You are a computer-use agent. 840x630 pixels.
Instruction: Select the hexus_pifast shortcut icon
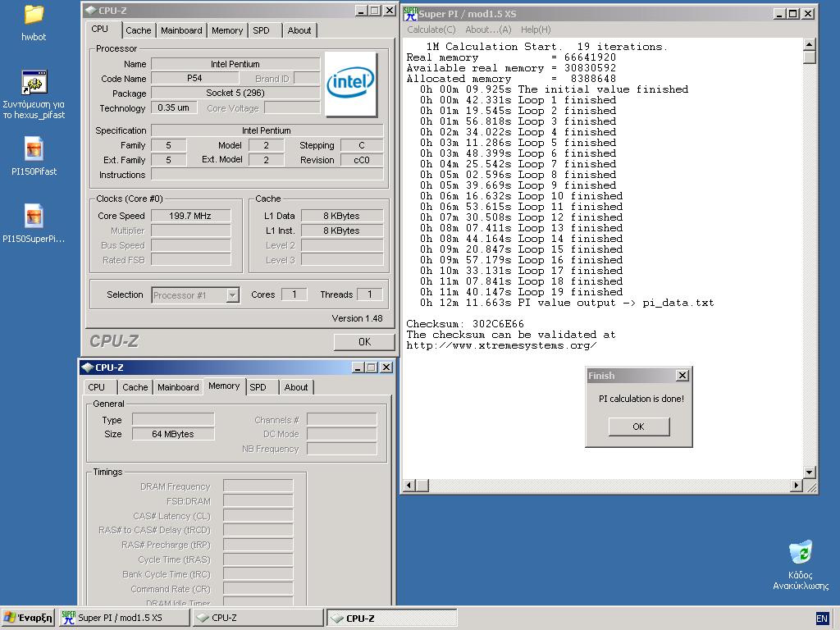click(x=34, y=83)
